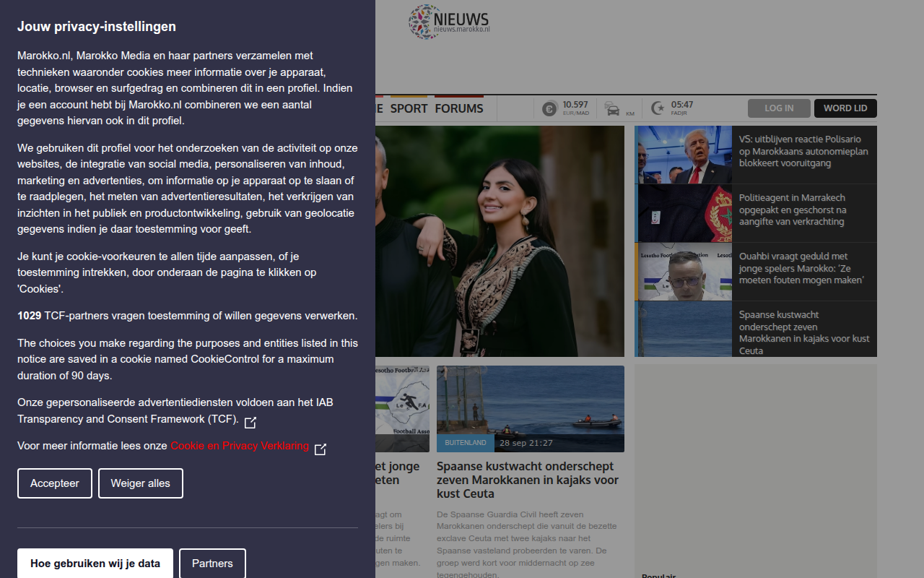Click the car KM icon
Screen dimensions: 924x578
click(x=612, y=108)
